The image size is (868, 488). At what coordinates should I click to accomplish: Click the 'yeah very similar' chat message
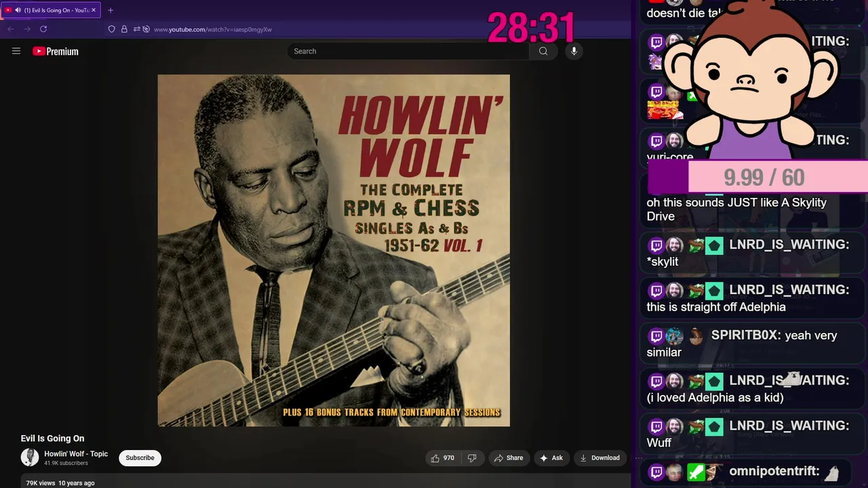742,344
